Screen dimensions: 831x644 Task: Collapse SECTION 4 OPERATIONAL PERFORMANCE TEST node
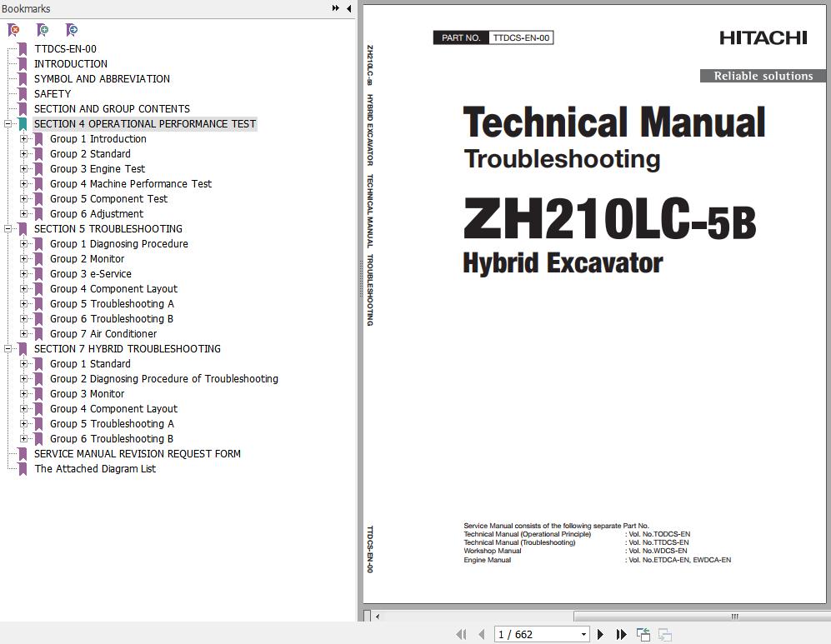pyautogui.click(x=8, y=124)
